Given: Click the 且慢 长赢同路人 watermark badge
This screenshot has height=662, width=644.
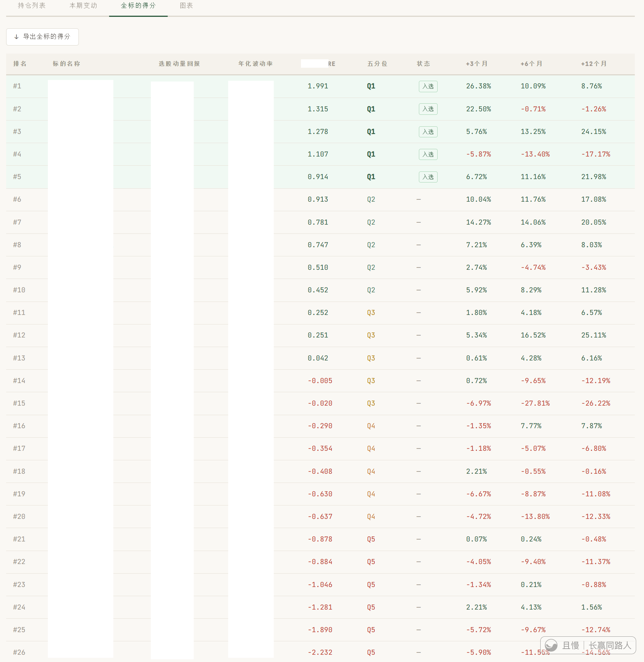Looking at the screenshot, I should click(x=588, y=646).
